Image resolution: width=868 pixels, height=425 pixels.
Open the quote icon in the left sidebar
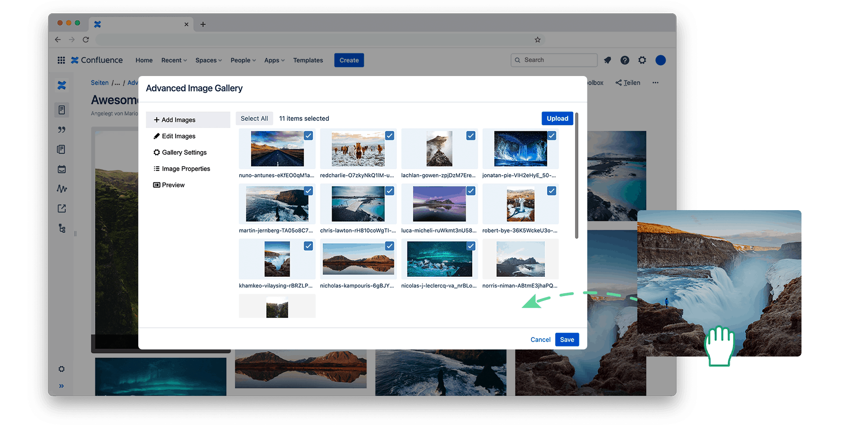click(x=62, y=130)
